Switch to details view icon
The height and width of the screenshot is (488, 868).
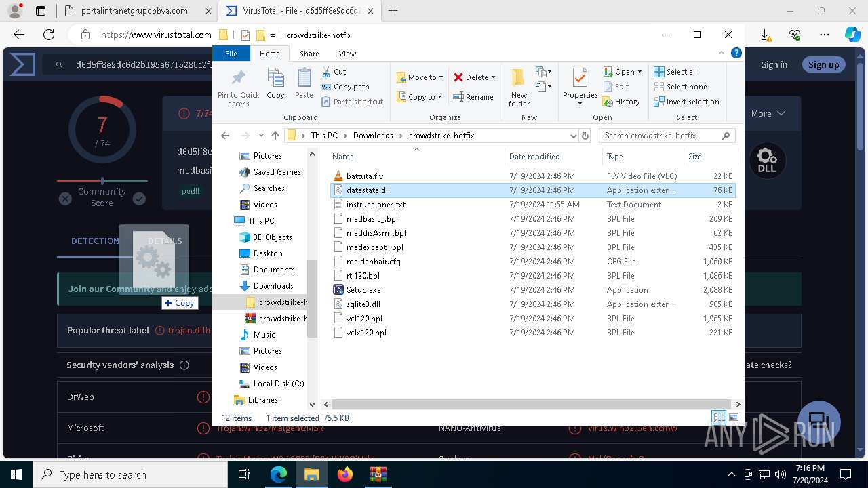tap(719, 418)
